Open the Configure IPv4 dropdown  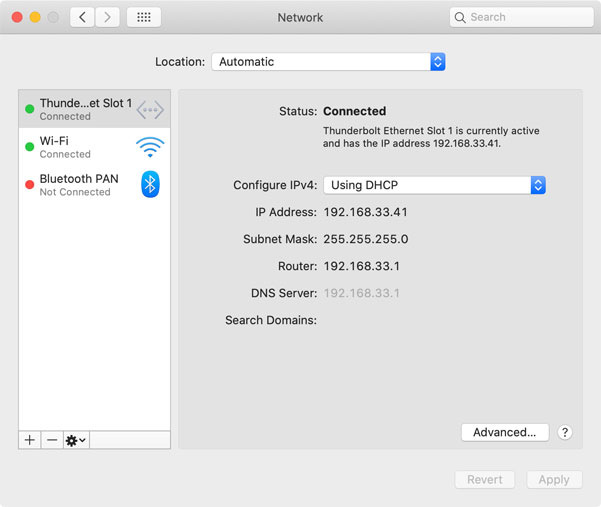tap(434, 185)
